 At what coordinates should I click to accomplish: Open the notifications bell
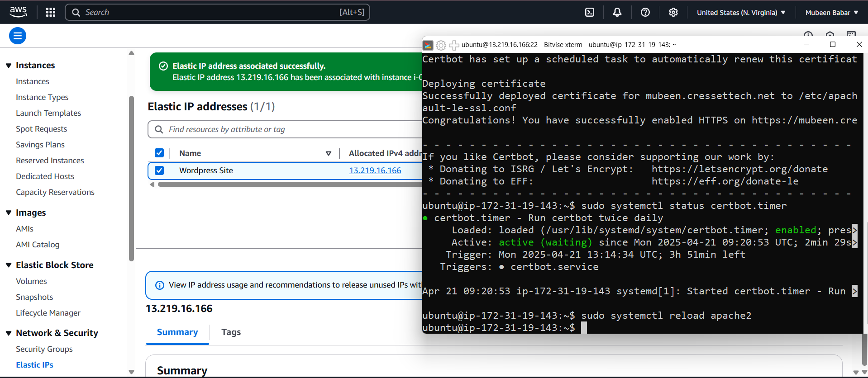[617, 12]
